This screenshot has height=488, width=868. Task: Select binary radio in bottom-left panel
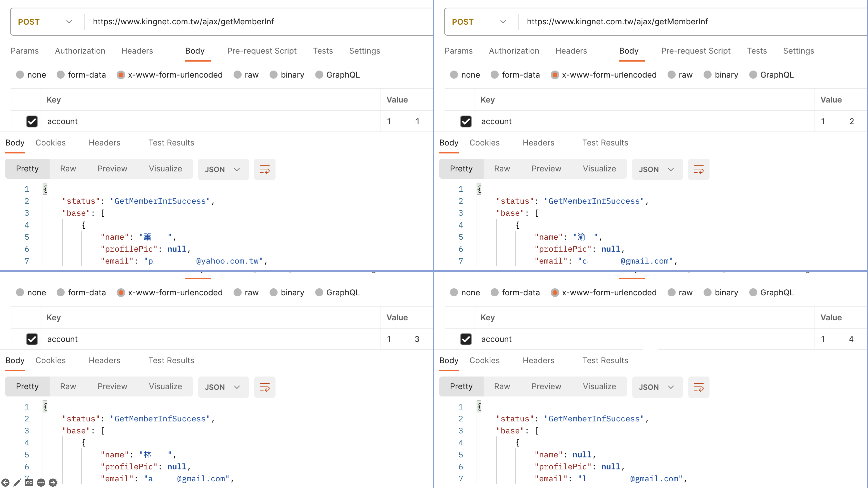pyautogui.click(x=274, y=293)
